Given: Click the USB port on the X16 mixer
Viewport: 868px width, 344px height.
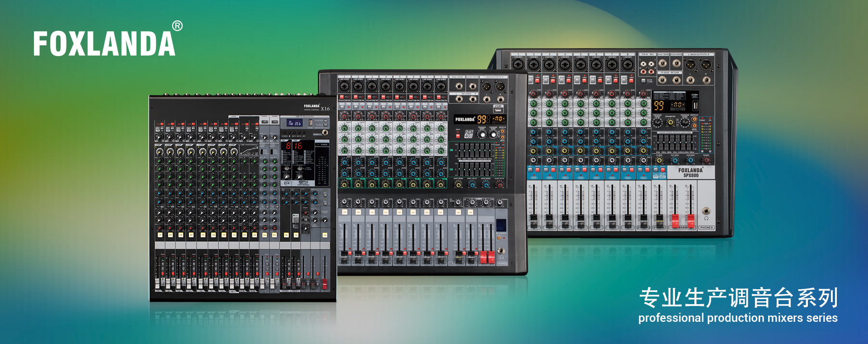Looking at the screenshot, I should pyautogui.click(x=311, y=123).
